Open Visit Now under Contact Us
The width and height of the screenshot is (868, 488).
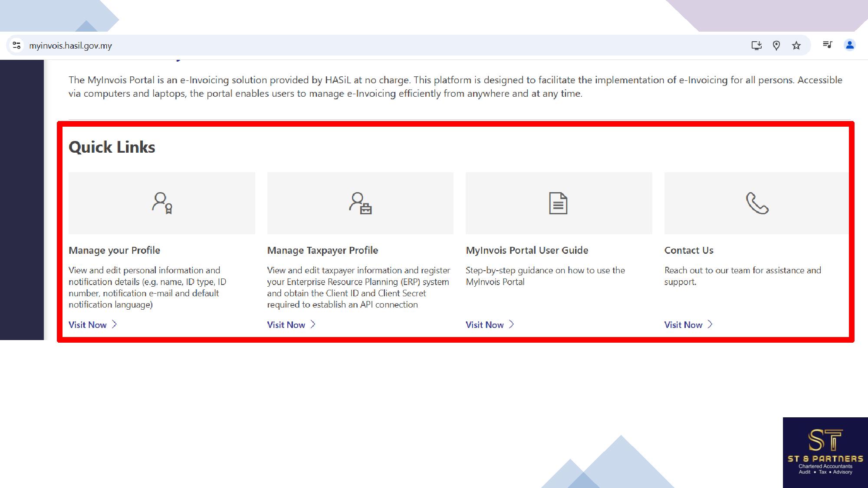click(x=688, y=324)
